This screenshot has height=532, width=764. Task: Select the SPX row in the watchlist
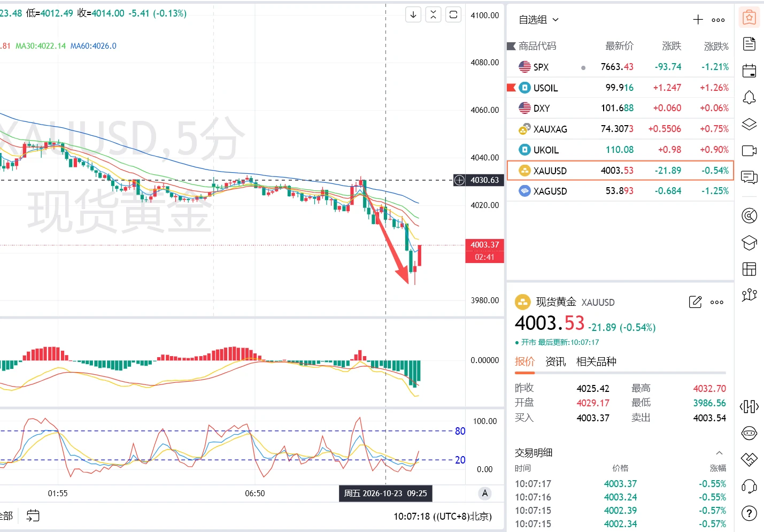[620, 67]
